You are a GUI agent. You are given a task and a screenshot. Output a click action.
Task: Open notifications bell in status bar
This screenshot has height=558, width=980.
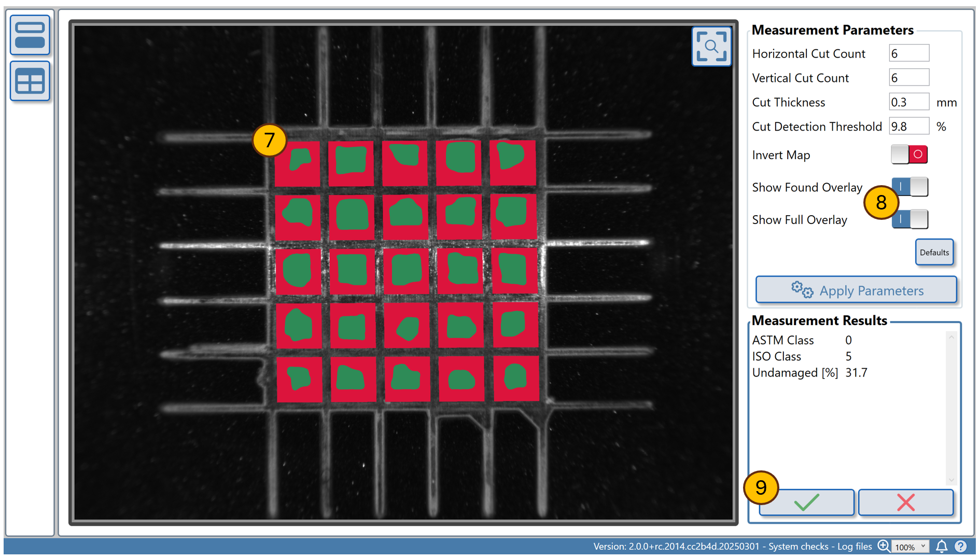942,546
